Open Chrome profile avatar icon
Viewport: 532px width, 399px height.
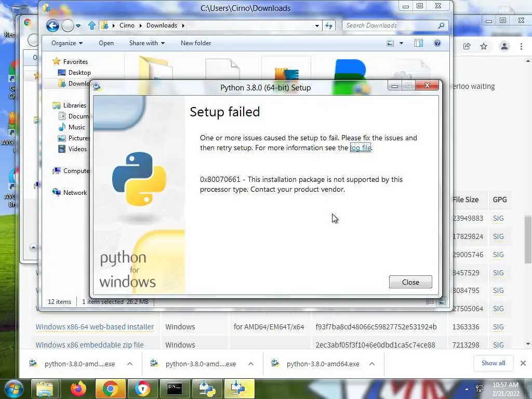click(504, 46)
